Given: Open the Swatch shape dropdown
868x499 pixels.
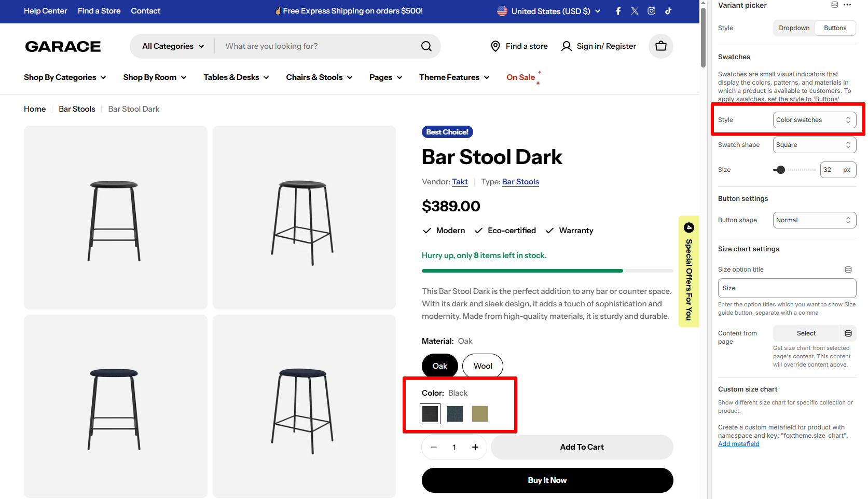Looking at the screenshot, I should point(815,145).
